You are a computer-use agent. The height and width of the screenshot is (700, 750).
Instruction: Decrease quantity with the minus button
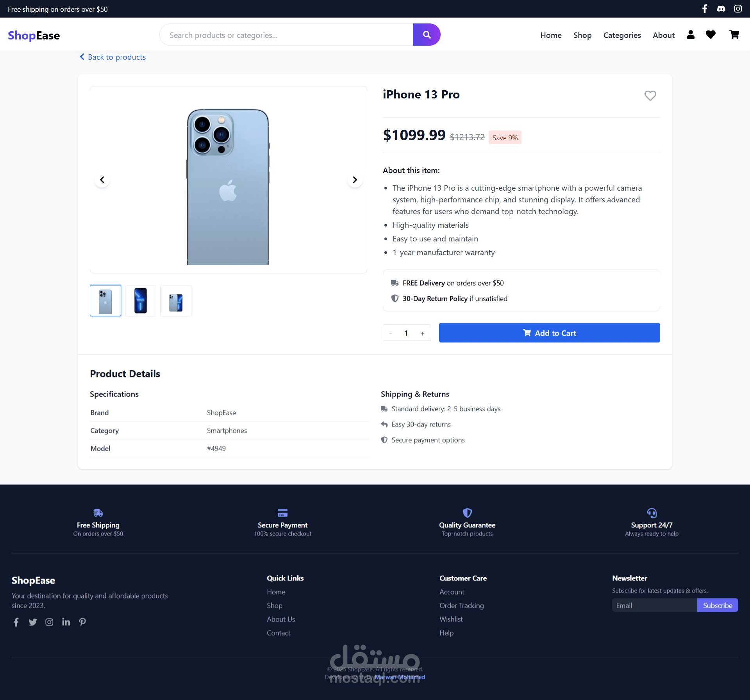(391, 333)
